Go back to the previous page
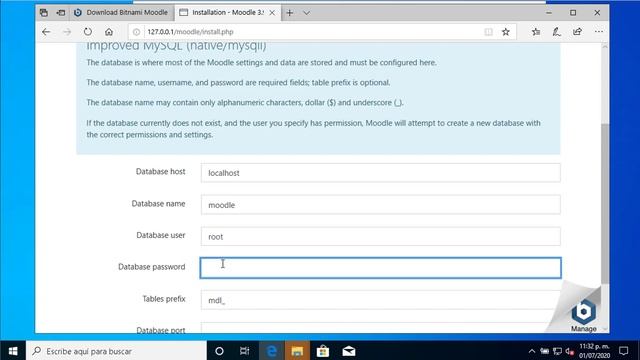The width and height of the screenshot is (640, 360). point(46,32)
